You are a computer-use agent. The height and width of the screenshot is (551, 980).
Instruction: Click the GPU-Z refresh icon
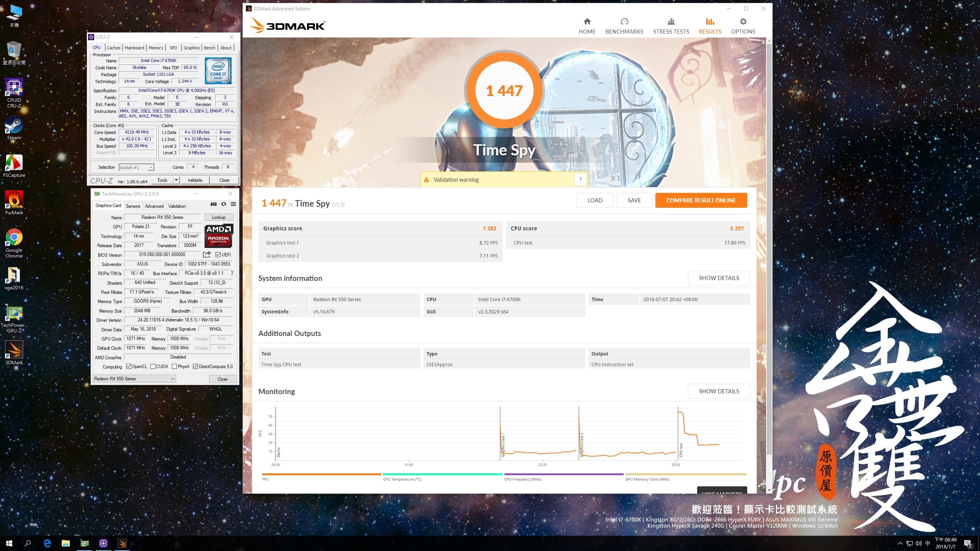click(x=224, y=204)
